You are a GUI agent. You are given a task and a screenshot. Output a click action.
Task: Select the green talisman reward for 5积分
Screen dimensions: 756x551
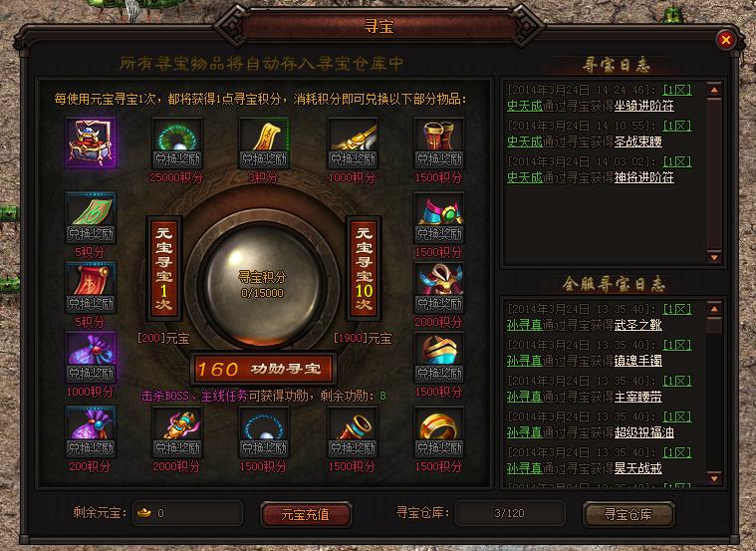tap(91, 217)
